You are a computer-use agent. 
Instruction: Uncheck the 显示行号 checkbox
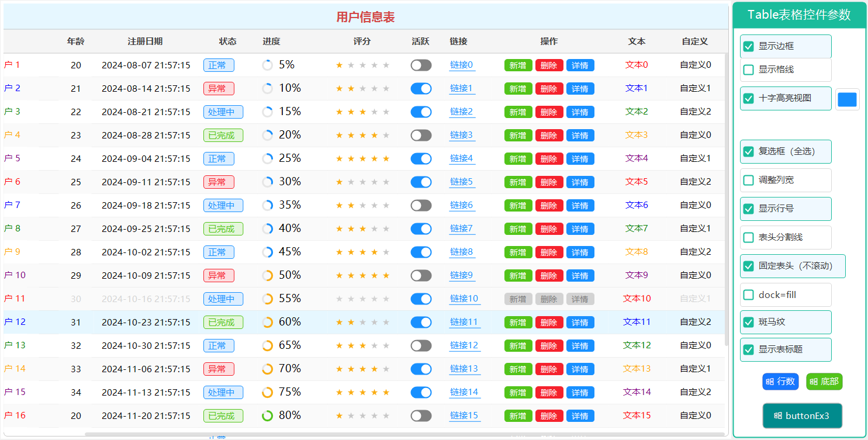[x=748, y=209]
